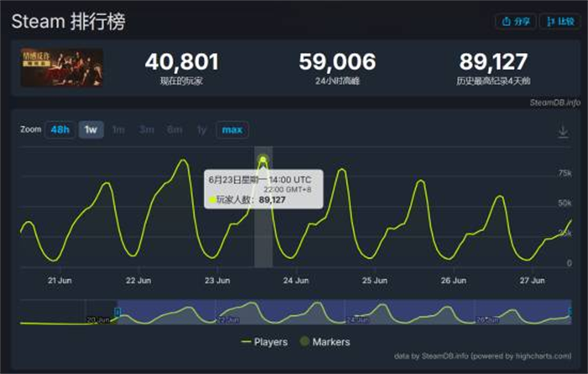This screenshot has width=588, height=374.
Task: Select the 3m zoom range
Action: pos(147,129)
